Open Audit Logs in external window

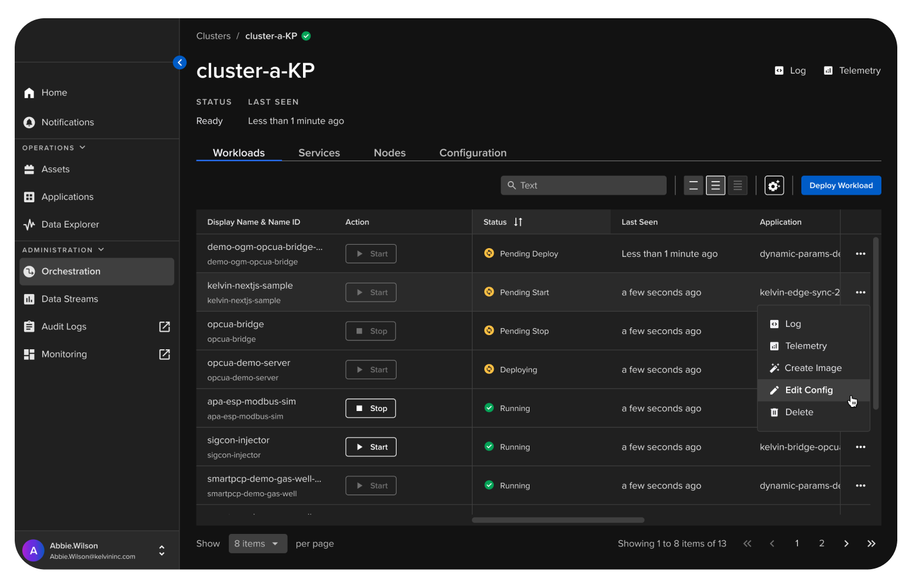(x=165, y=327)
